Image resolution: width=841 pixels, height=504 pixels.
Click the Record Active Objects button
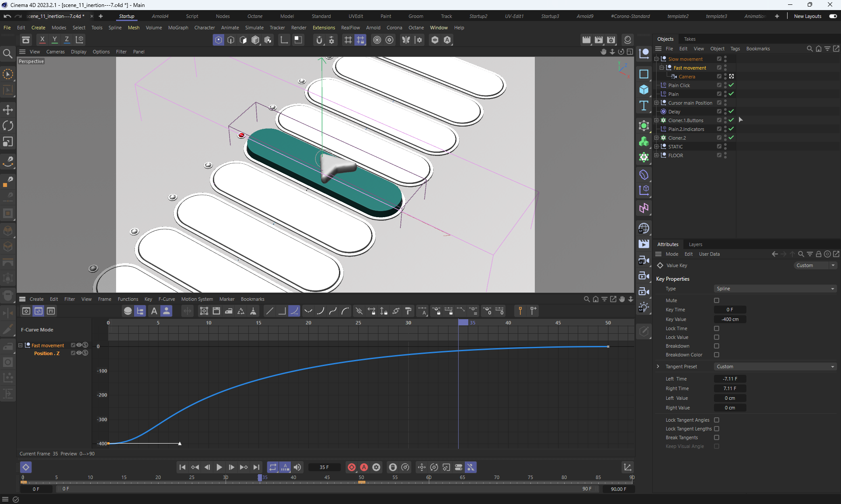coord(351,467)
